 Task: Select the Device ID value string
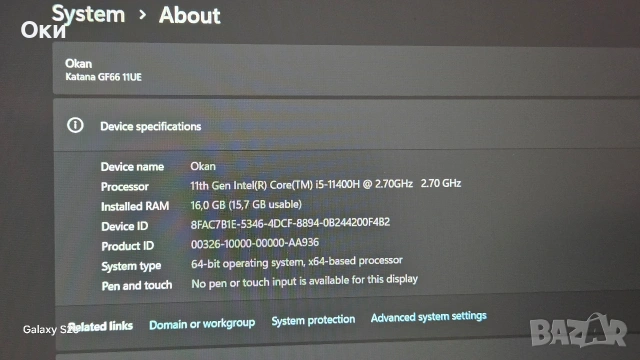click(290, 224)
